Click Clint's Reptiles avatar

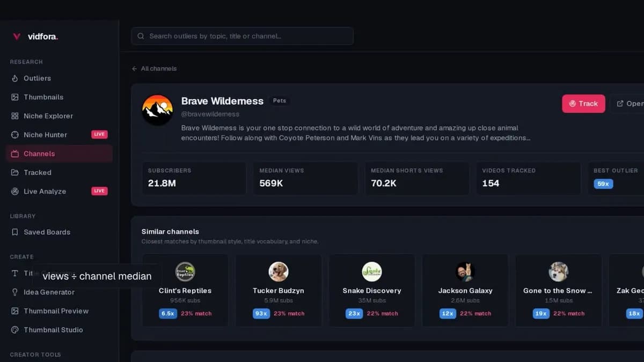coord(185,272)
